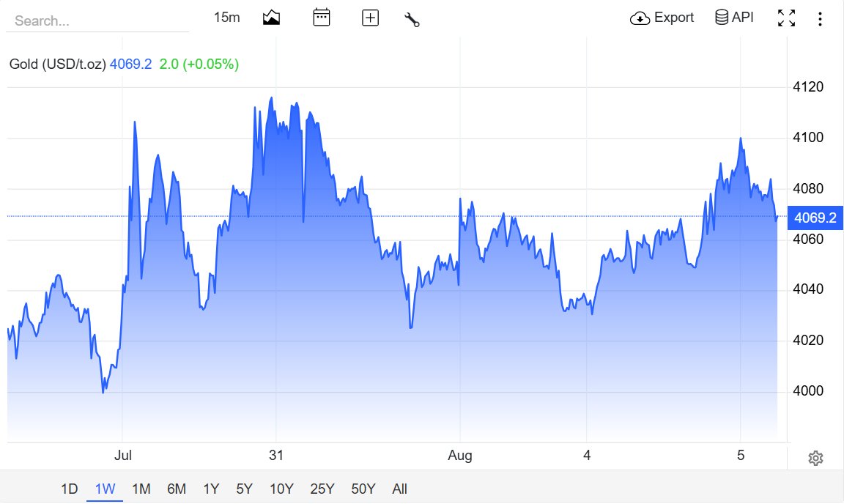Click the 4080 y-axis label
This screenshot has width=844, height=504.
tap(808, 188)
